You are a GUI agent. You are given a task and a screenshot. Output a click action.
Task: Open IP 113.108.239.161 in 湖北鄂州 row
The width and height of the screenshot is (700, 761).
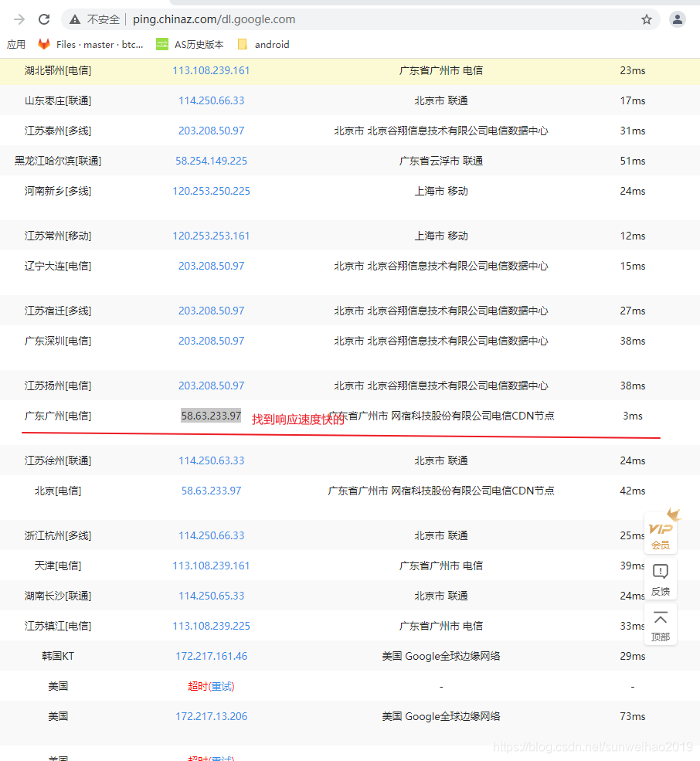coord(211,71)
